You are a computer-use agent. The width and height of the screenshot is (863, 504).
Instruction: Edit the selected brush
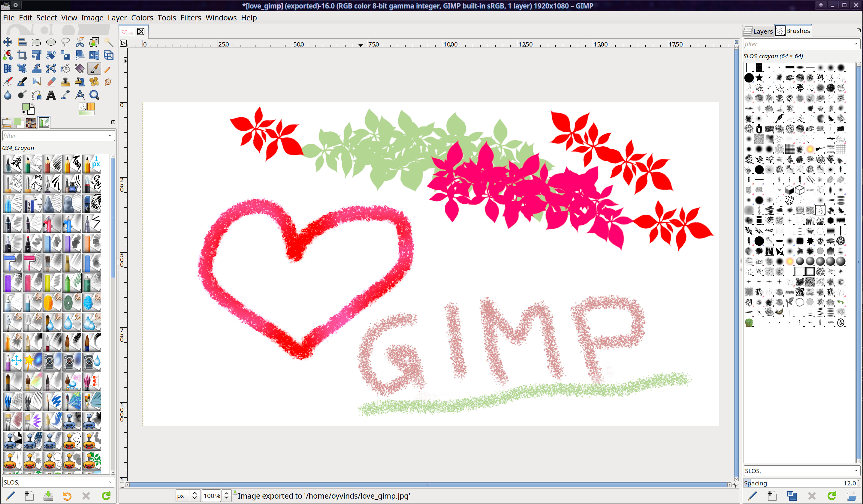[x=753, y=496]
